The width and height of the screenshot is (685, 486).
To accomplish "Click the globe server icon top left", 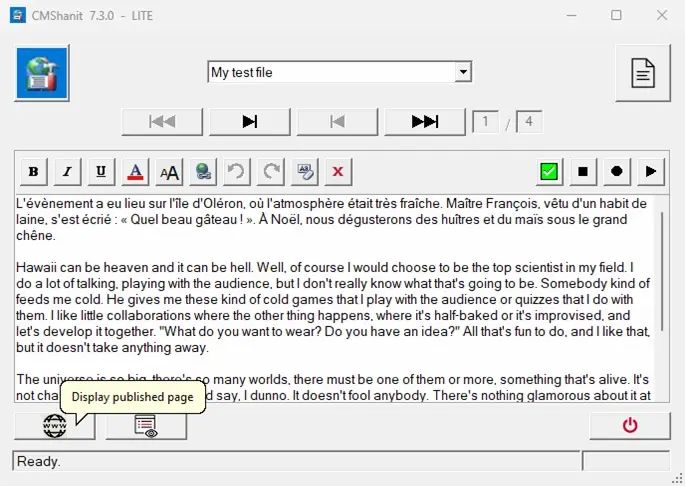I will (x=42, y=73).
